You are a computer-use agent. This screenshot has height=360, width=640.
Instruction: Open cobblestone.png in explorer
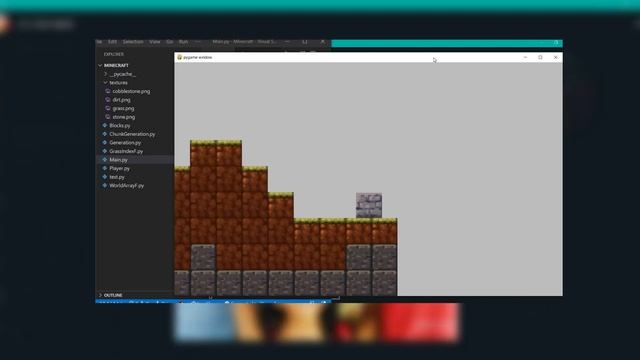pos(131,91)
